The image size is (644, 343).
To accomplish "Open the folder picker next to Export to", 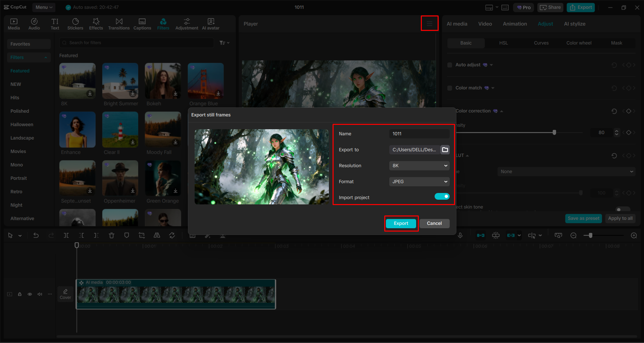I will point(445,150).
